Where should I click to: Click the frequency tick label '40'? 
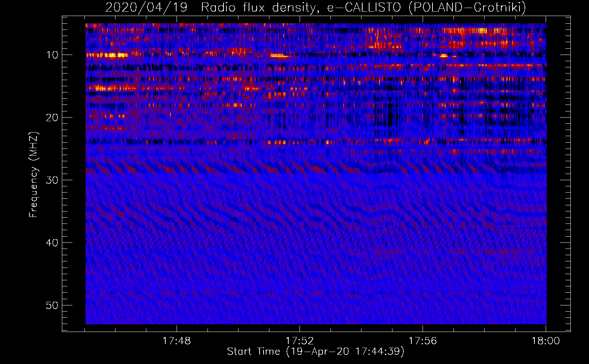coord(52,243)
